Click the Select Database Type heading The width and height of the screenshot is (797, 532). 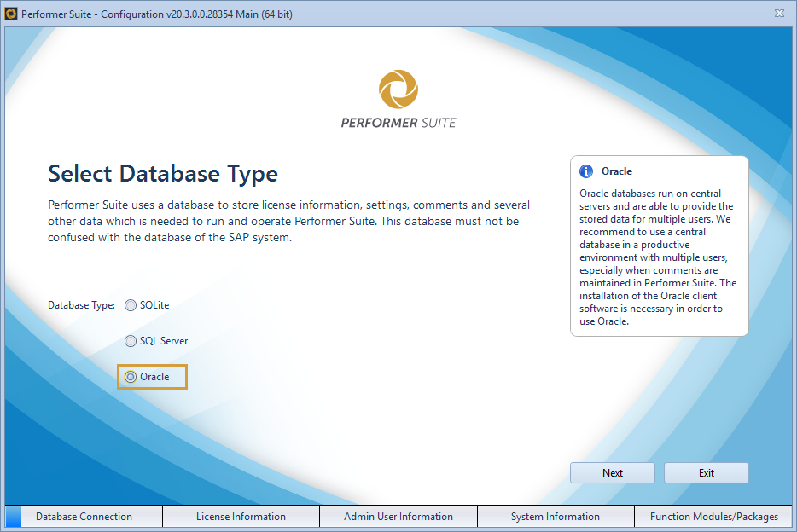coord(162,173)
